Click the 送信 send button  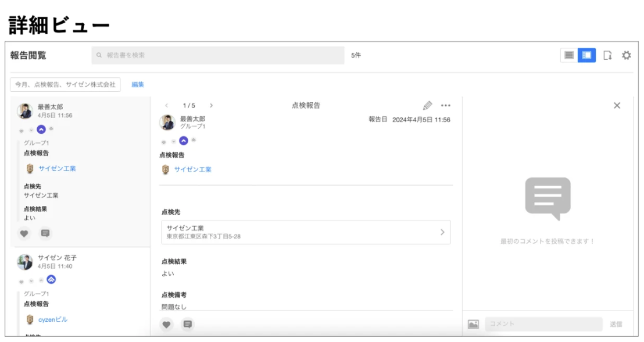point(616,325)
